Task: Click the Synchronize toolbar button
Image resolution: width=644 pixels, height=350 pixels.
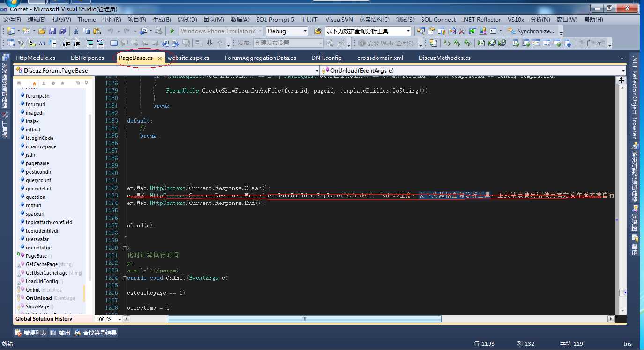Action: pyautogui.click(x=532, y=31)
